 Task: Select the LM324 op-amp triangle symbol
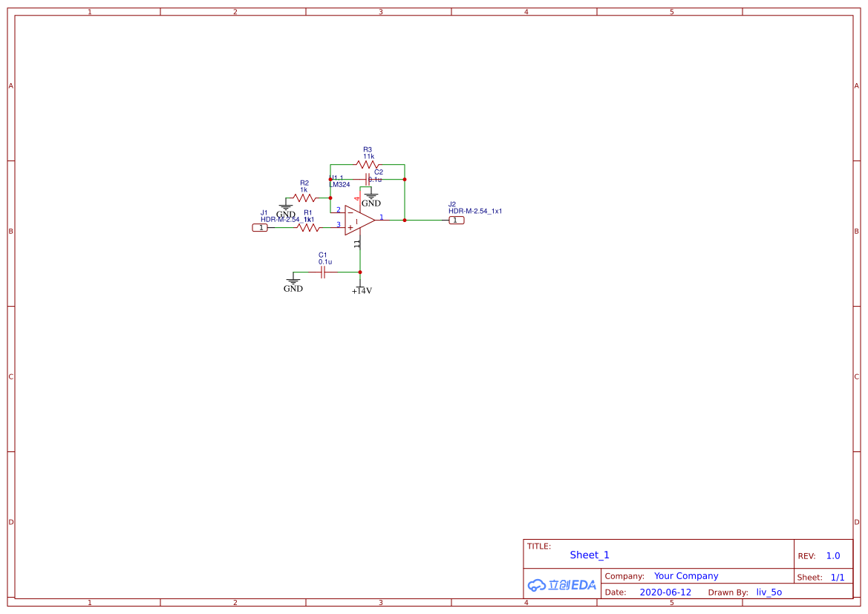point(360,221)
